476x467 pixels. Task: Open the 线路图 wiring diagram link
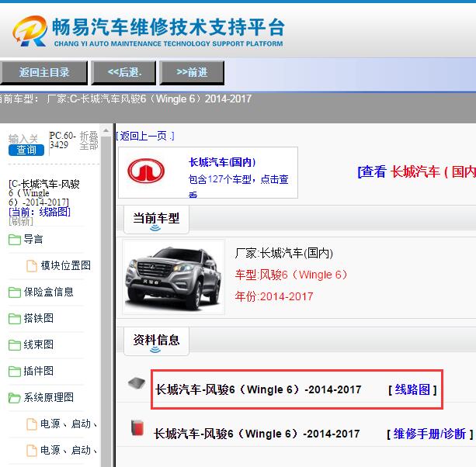coord(412,389)
